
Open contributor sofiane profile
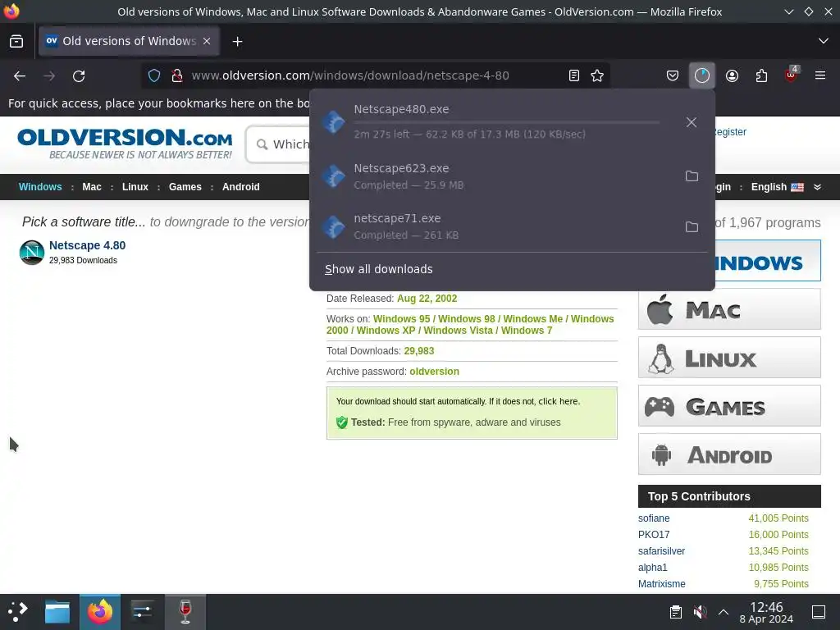654,518
